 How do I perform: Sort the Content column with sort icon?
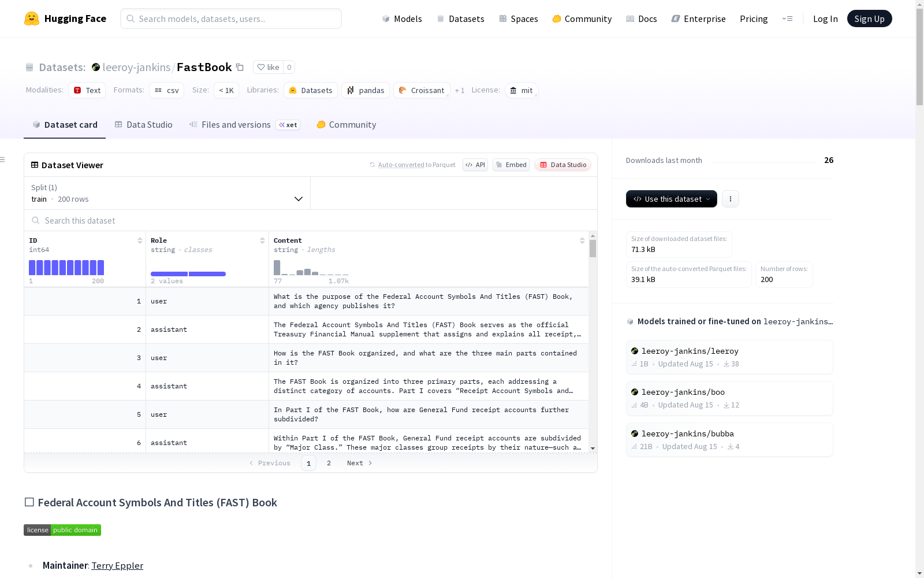pos(582,240)
